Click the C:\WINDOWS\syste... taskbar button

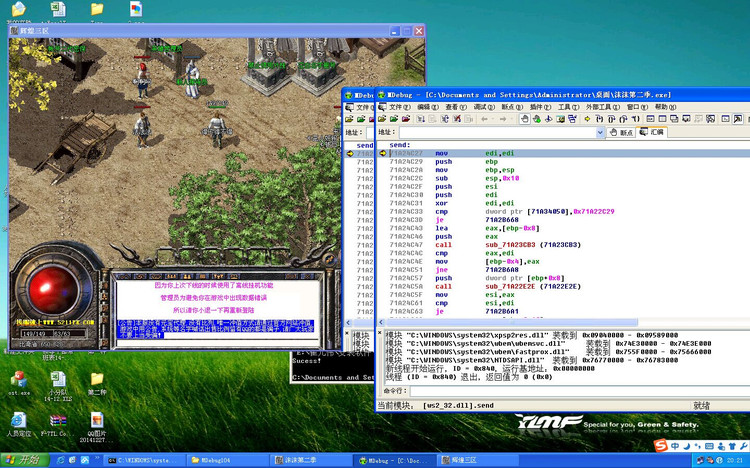(145, 460)
